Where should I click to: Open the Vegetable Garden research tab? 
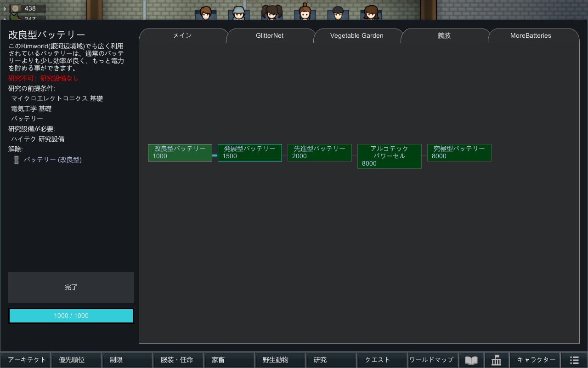357,35
